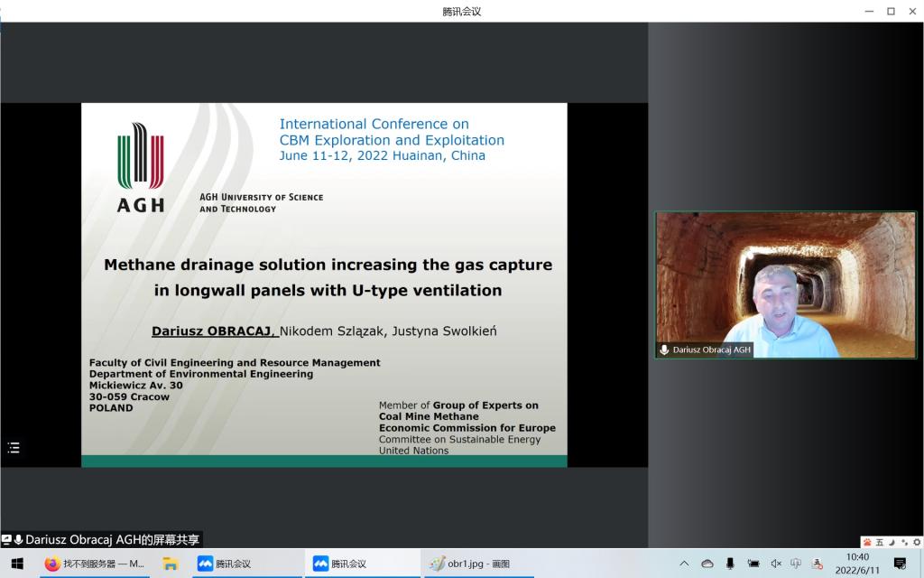This screenshot has width=924, height=578.
Task: Open the network status tray icon
Action: 796,564
